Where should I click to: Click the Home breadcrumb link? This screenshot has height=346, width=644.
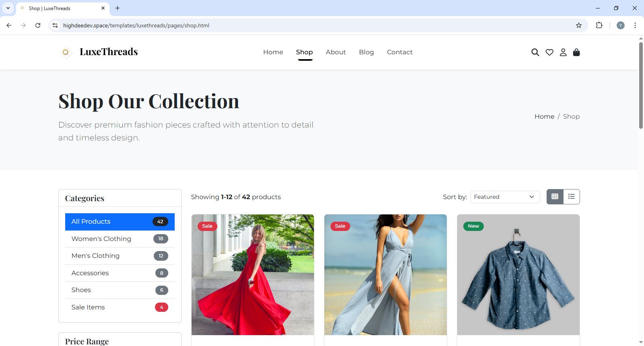(x=545, y=116)
